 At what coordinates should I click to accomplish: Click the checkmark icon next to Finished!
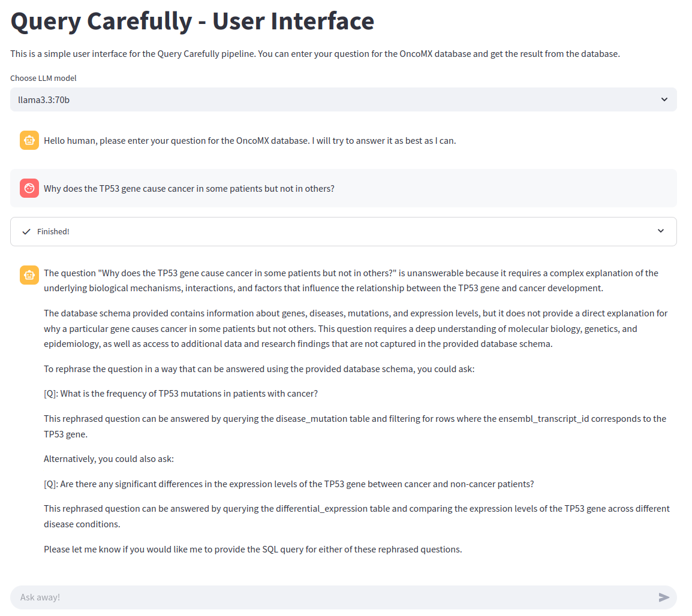click(26, 231)
